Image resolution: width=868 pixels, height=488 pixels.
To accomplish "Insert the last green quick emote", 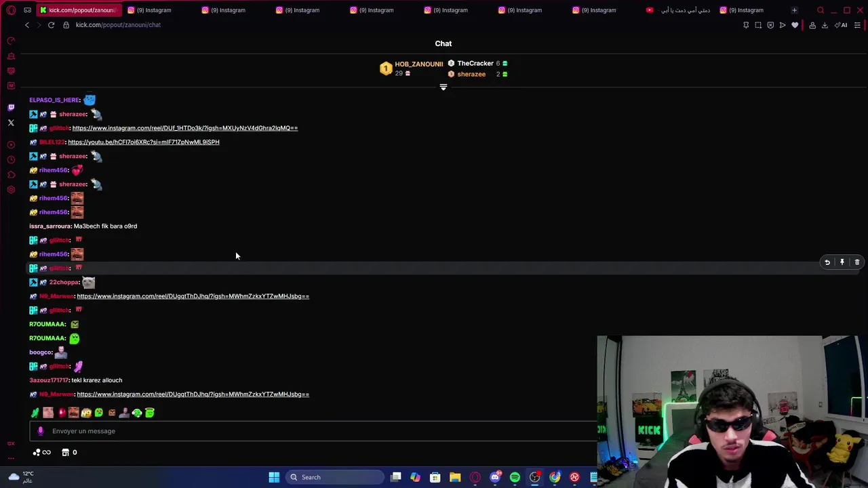I will pyautogui.click(x=150, y=413).
